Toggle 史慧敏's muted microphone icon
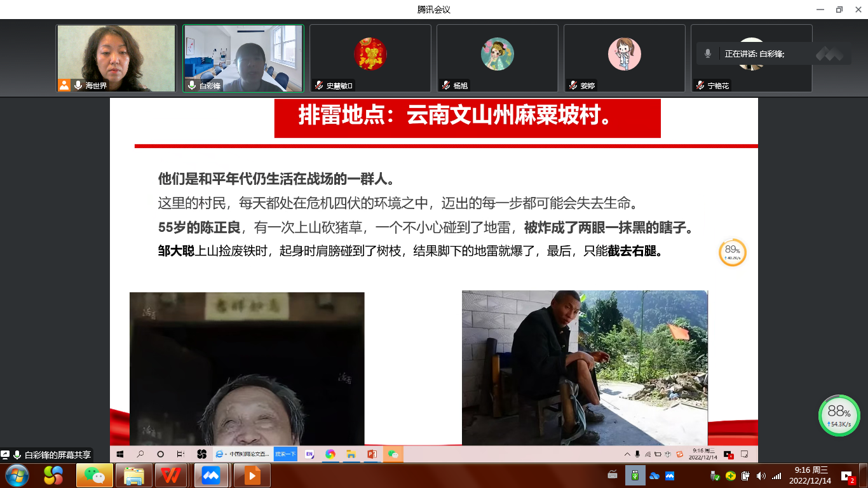 pos(319,85)
